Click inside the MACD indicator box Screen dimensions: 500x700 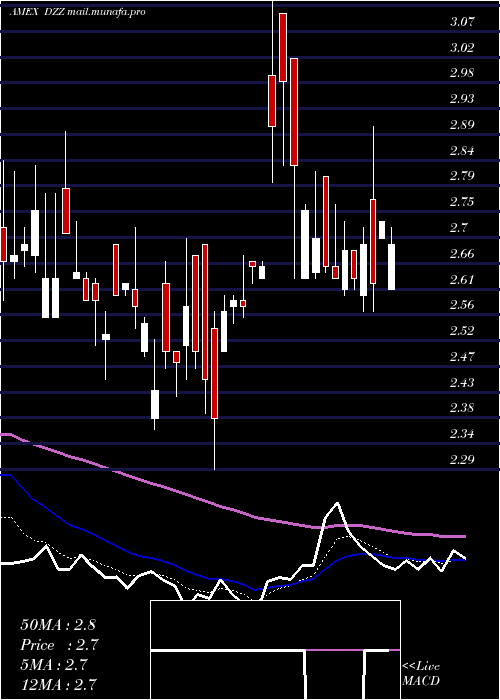(275, 650)
